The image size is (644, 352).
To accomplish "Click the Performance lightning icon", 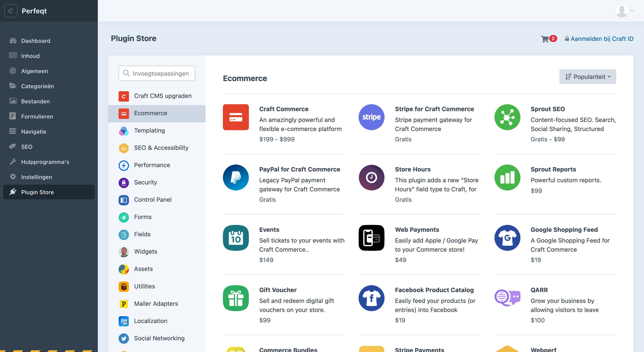I will coord(124,165).
